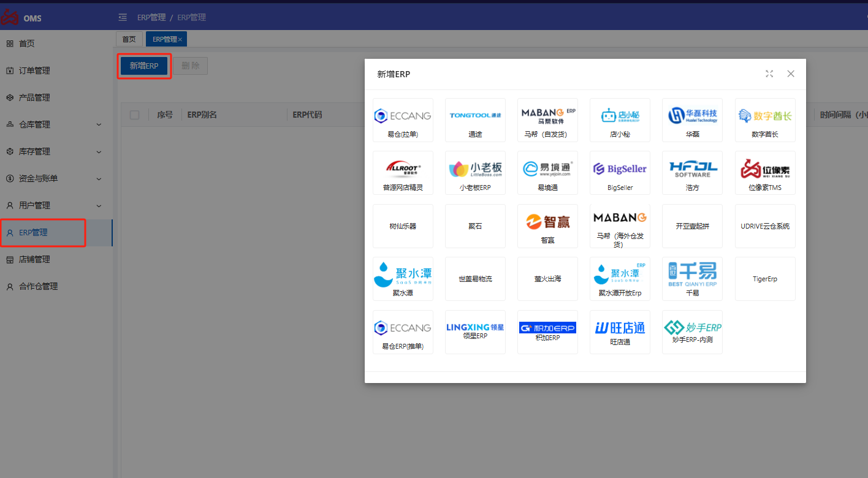Expand the 用户管理 sidebar menu

point(56,205)
